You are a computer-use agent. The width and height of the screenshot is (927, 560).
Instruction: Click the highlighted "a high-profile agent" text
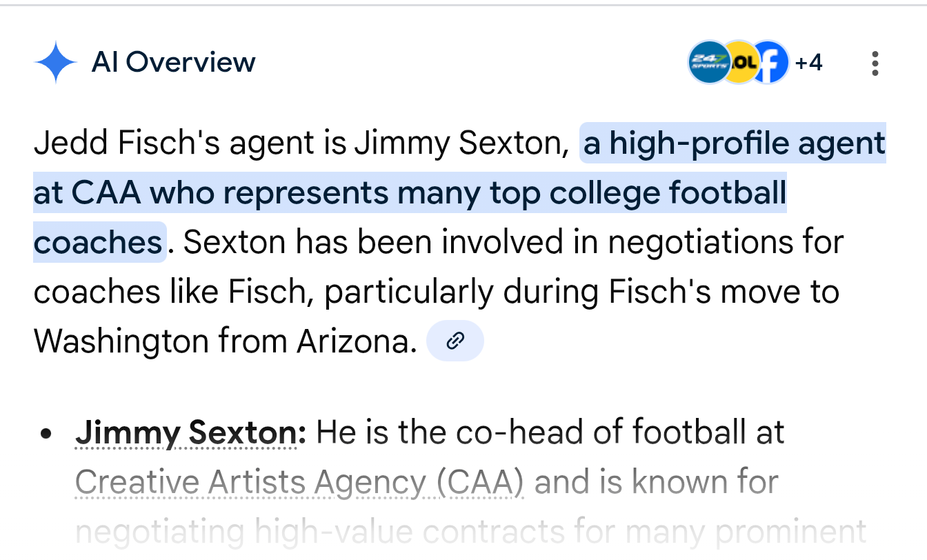[x=733, y=144]
